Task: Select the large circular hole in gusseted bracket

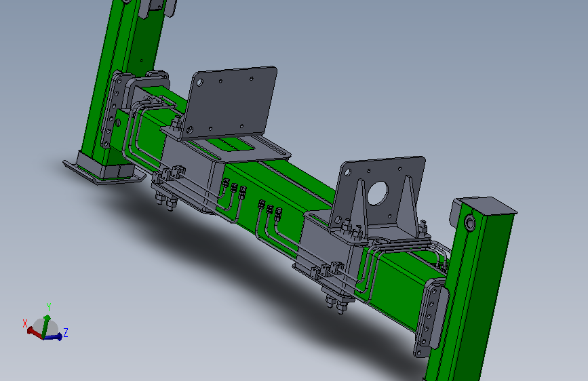Action: coord(377,193)
